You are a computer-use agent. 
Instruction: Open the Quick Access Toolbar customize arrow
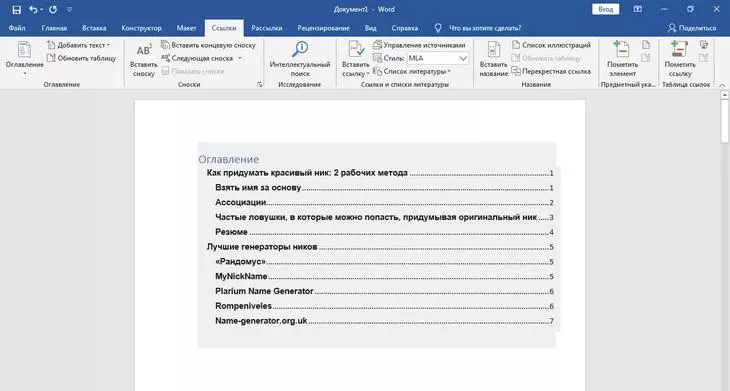tap(69, 9)
